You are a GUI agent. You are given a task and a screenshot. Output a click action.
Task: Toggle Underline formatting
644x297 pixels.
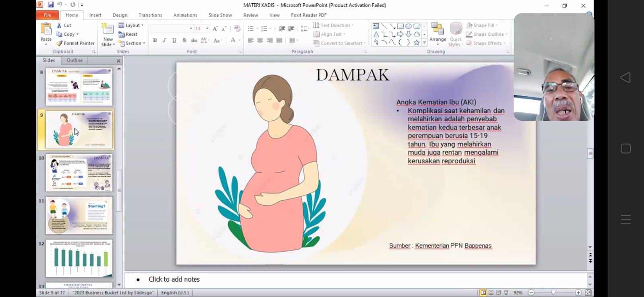pyautogui.click(x=174, y=40)
